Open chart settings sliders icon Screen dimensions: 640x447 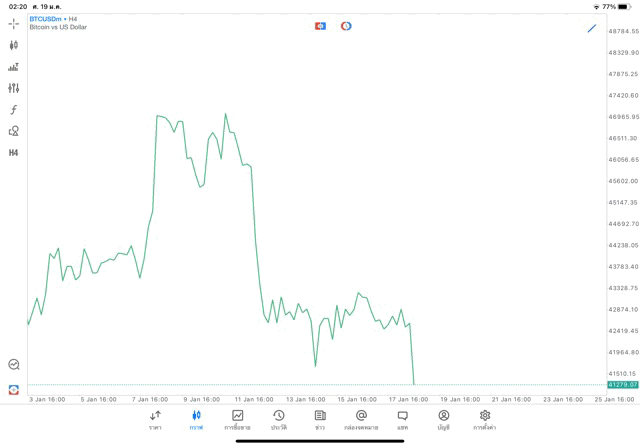13,88
